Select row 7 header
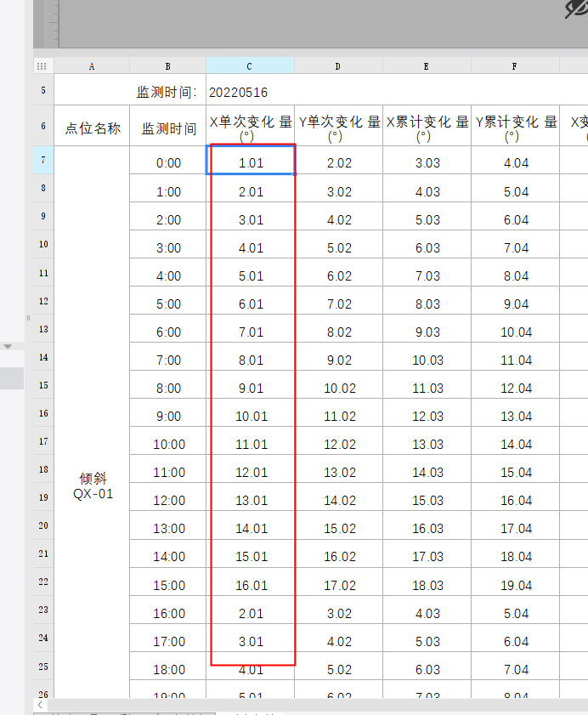The width and height of the screenshot is (588, 715). [x=43, y=160]
